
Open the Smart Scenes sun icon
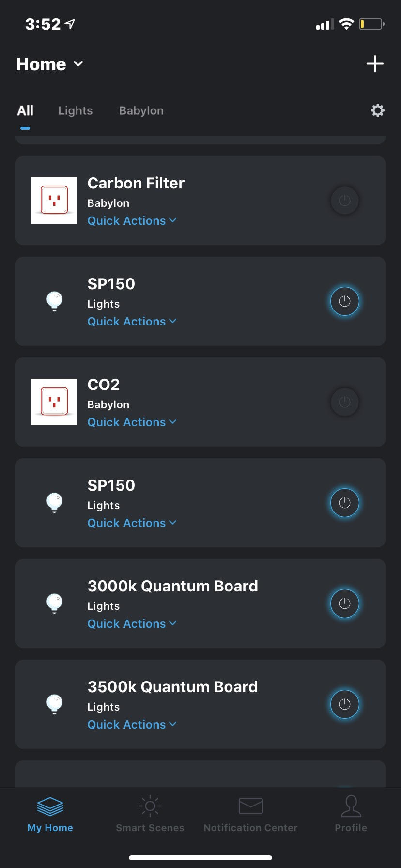pos(150,806)
